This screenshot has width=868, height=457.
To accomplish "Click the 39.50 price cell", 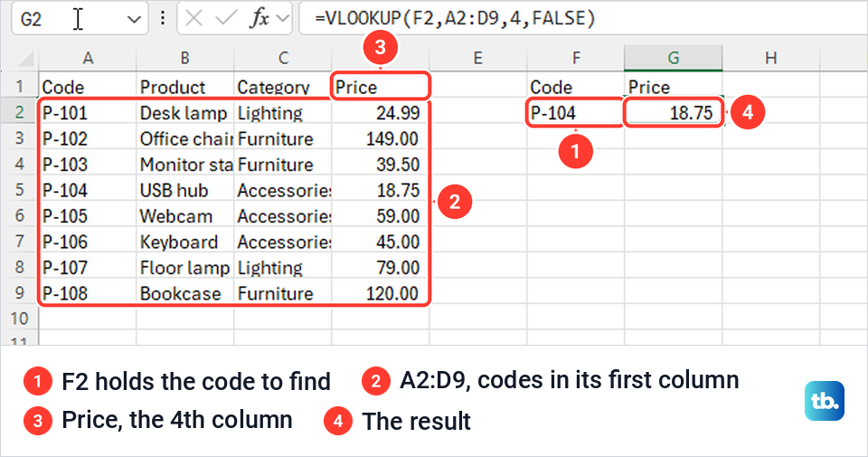I will [381, 164].
